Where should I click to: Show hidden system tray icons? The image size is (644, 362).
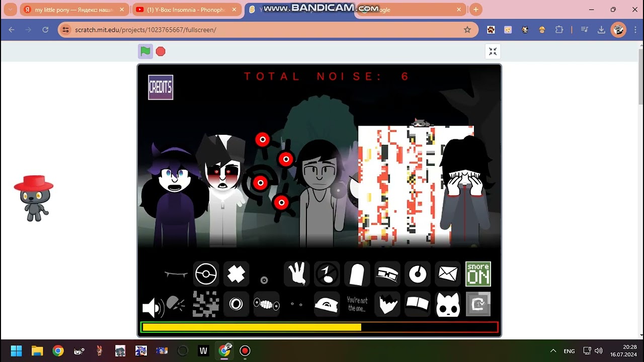(x=553, y=350)
